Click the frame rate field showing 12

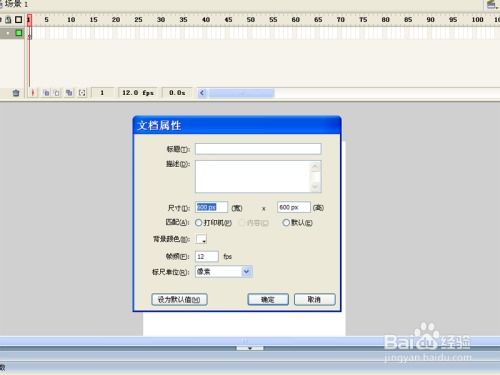tap(207, 256)
